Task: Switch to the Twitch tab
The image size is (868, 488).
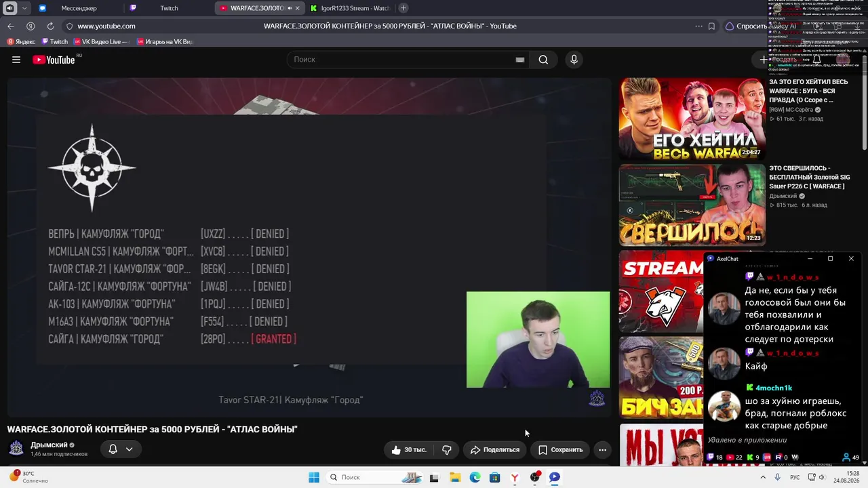Action: (x=169, y=8)
